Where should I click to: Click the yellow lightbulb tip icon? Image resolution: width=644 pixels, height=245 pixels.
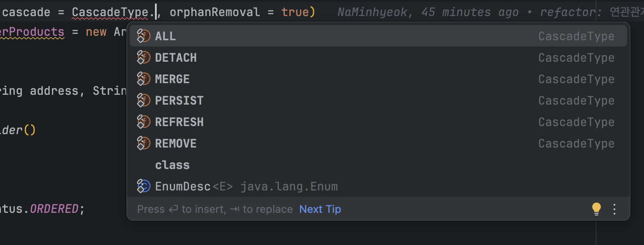click(x=596, y=209)
